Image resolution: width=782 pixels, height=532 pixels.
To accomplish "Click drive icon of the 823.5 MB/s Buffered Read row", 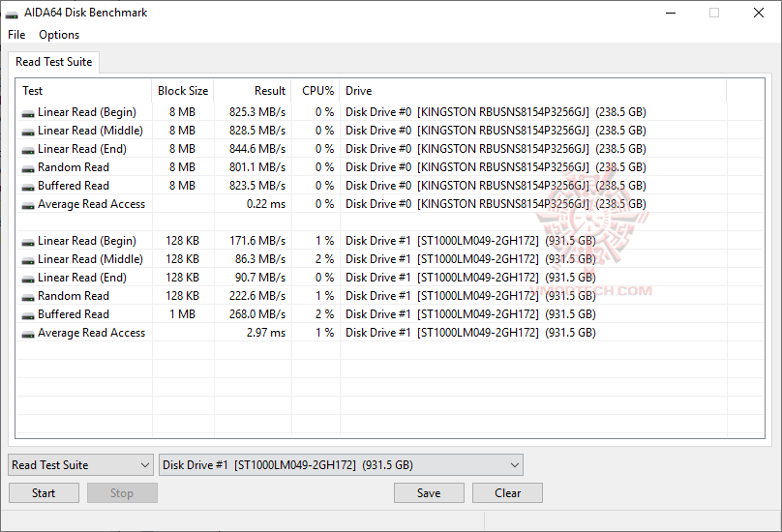I will (28, 187).
